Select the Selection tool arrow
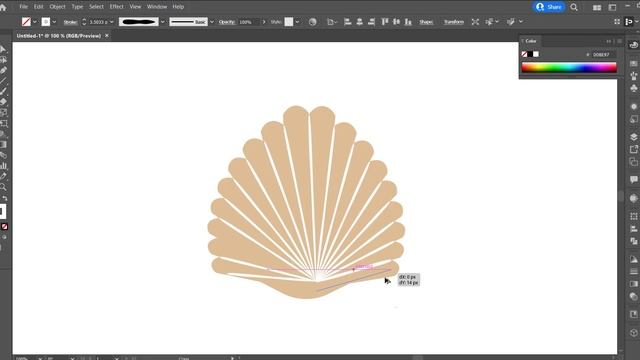Image resolution: width=640 pixels, height=360 pixels. 3,49
